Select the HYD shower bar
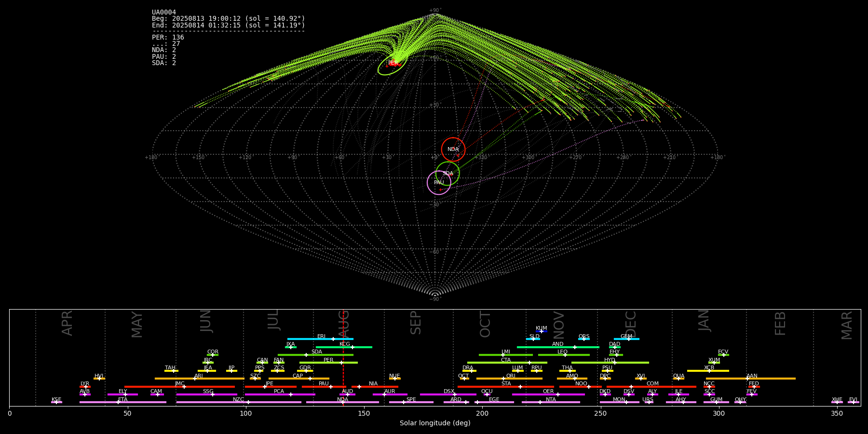Image resolution: width=868 pixels, height=434 pixels. coord(610,363)
